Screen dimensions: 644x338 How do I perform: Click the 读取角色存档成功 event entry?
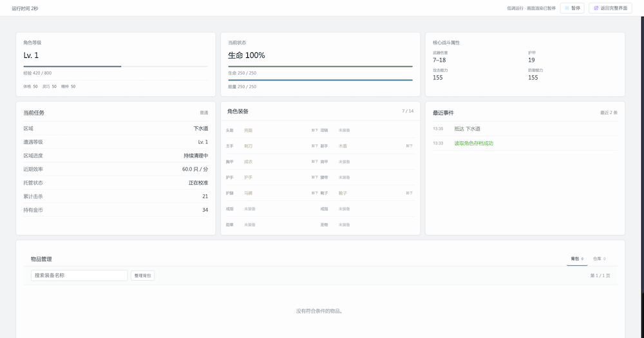(x=473, y=144)
